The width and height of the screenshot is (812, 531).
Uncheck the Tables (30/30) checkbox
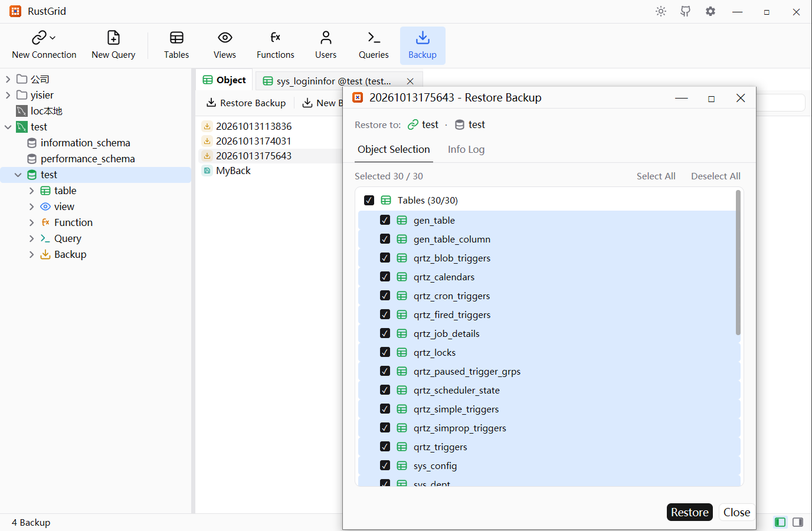pos(369,200)
